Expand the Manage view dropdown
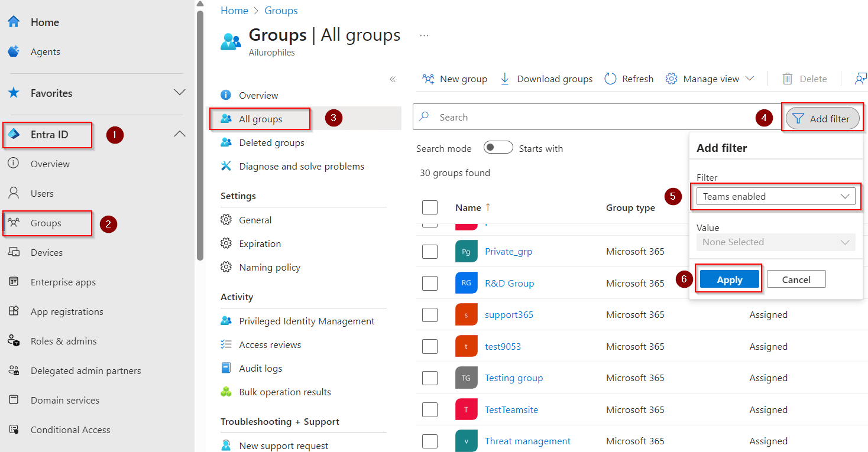This screenshot has width=868, height=452. pos(709,78)
